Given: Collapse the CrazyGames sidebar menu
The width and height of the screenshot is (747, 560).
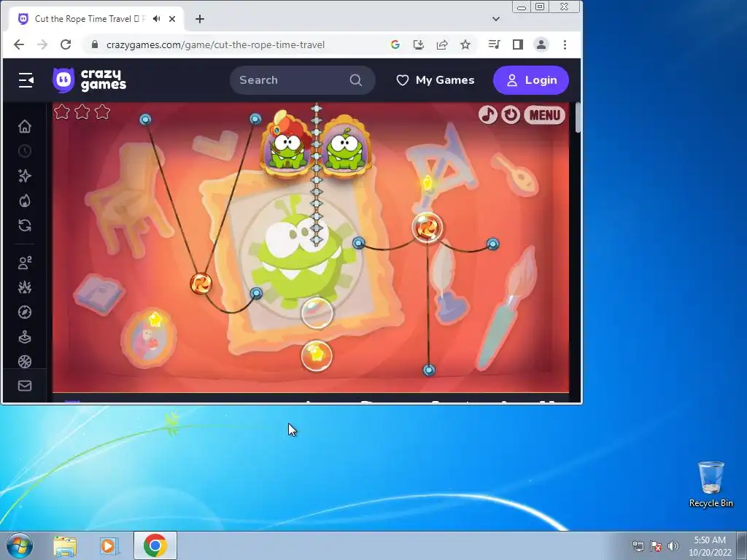Looking at the screenshot, I should point(26,80).
